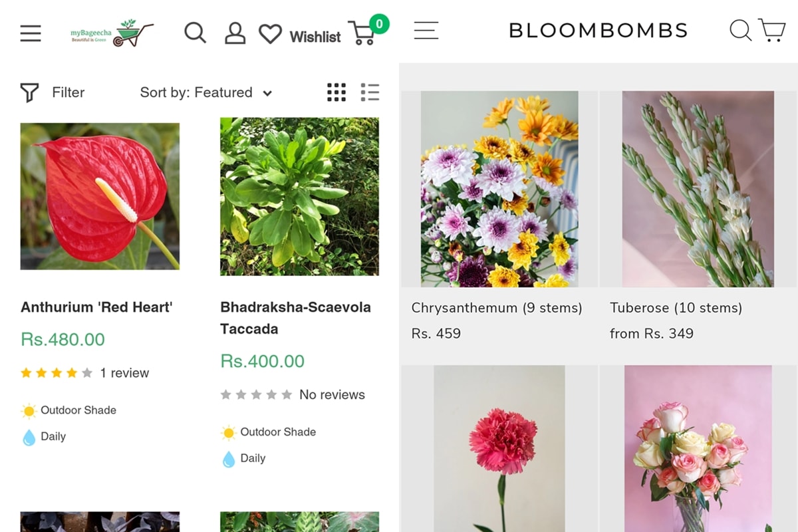
Task: Open the user account icon
Action: [235, 33]
